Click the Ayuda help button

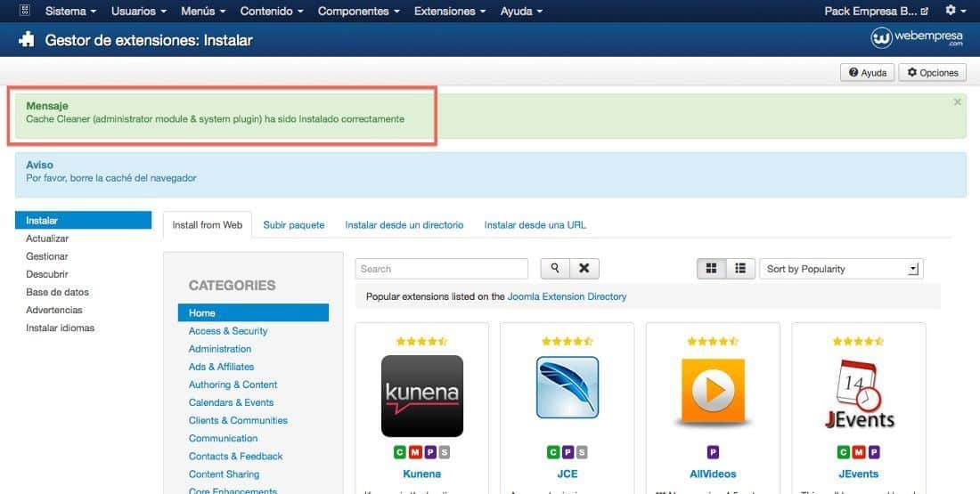(x=868, y=72)
